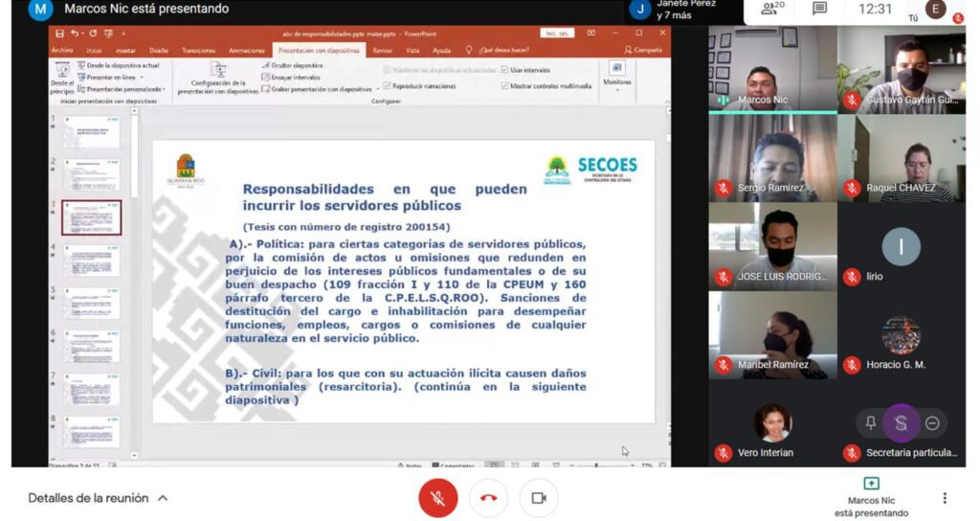
Task: Open the participants list icon
Action: [770, 10]
